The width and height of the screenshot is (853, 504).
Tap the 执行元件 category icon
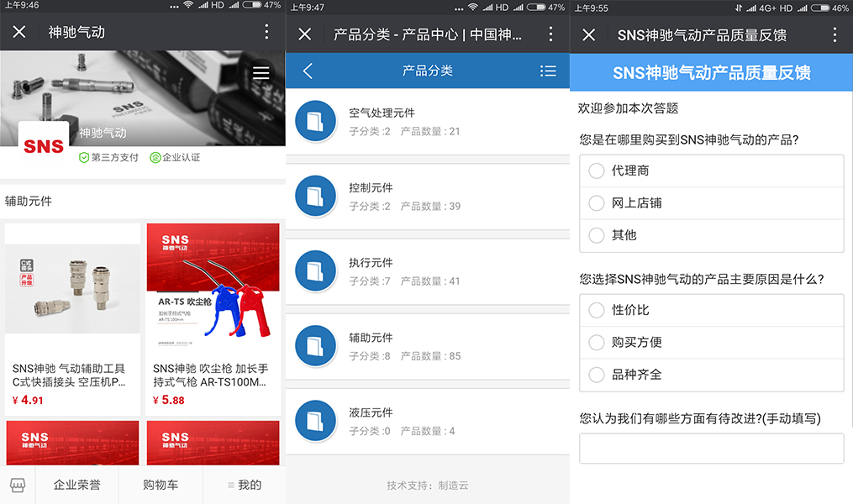[x=315, y=271]
